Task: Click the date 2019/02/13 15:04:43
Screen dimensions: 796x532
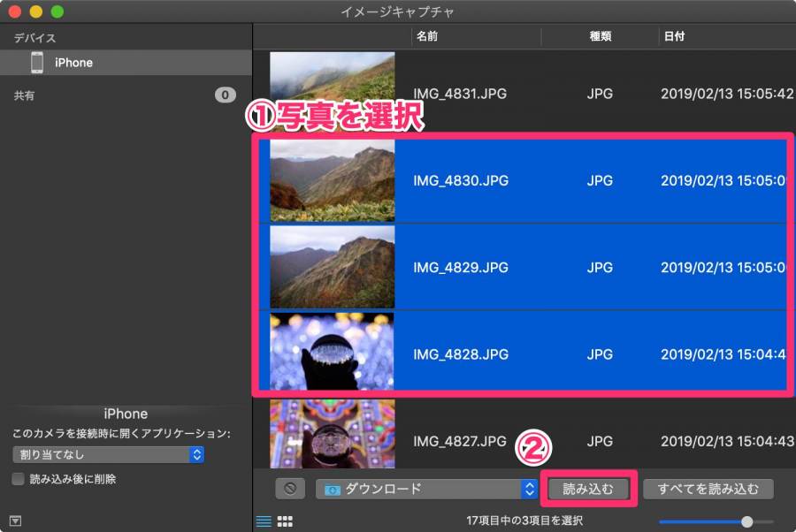Action: (x=727, y=441)
